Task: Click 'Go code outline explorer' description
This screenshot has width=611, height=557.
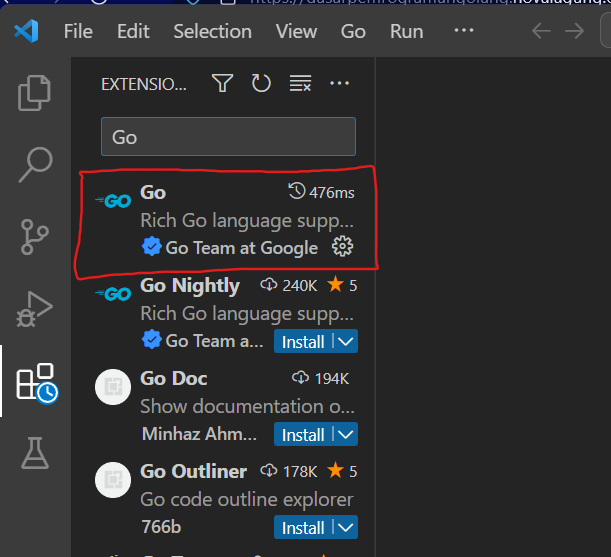Action: pos(247,500)
